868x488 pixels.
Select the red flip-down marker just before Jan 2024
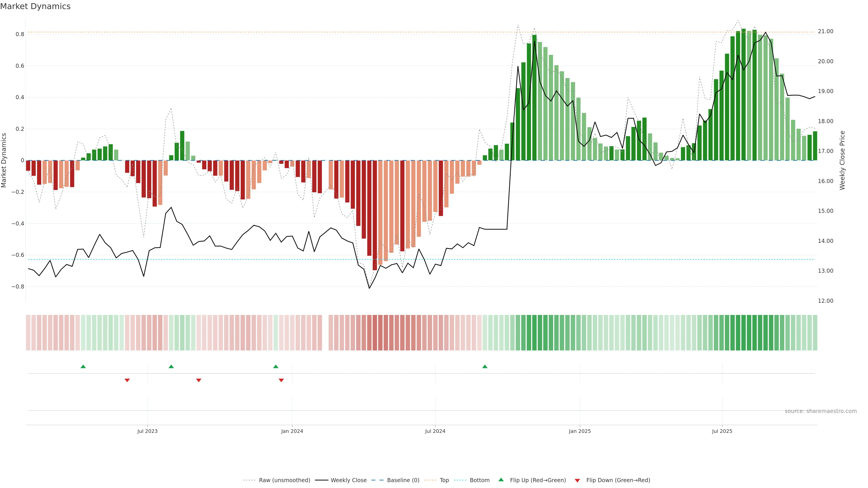tap(281, 380)
